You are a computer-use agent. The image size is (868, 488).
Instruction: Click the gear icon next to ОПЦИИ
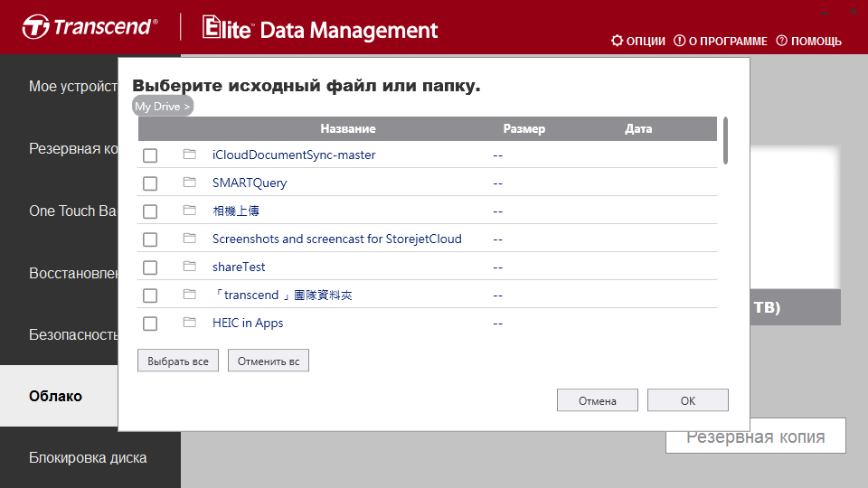pyautogui.click(x=617, y=41)
